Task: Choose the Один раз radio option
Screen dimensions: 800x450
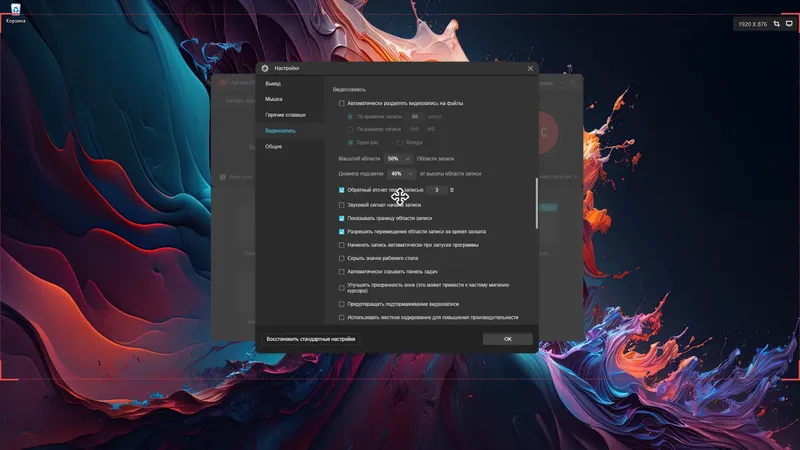Action: pos(351,143)
